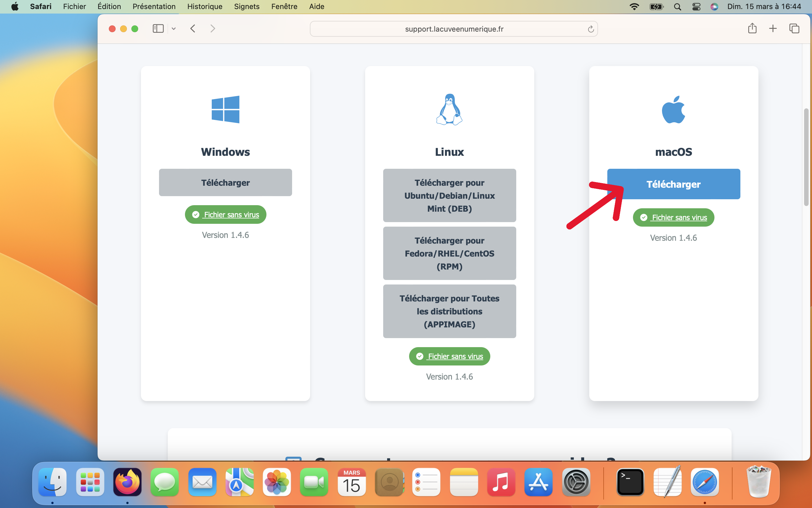Viewport: 812px width, 508px height.
Task: Click the battery status icon
Action: click(x=656, y=6)
